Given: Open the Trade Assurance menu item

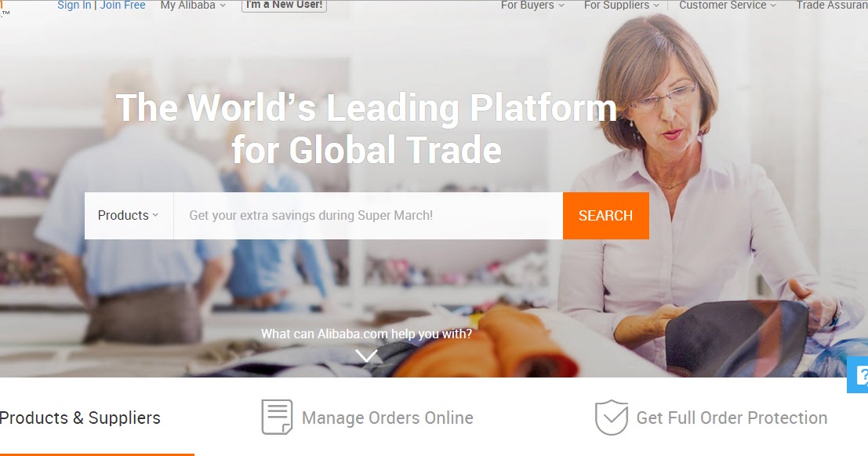Looking at the screenshot, I should (x=831, y=5).
